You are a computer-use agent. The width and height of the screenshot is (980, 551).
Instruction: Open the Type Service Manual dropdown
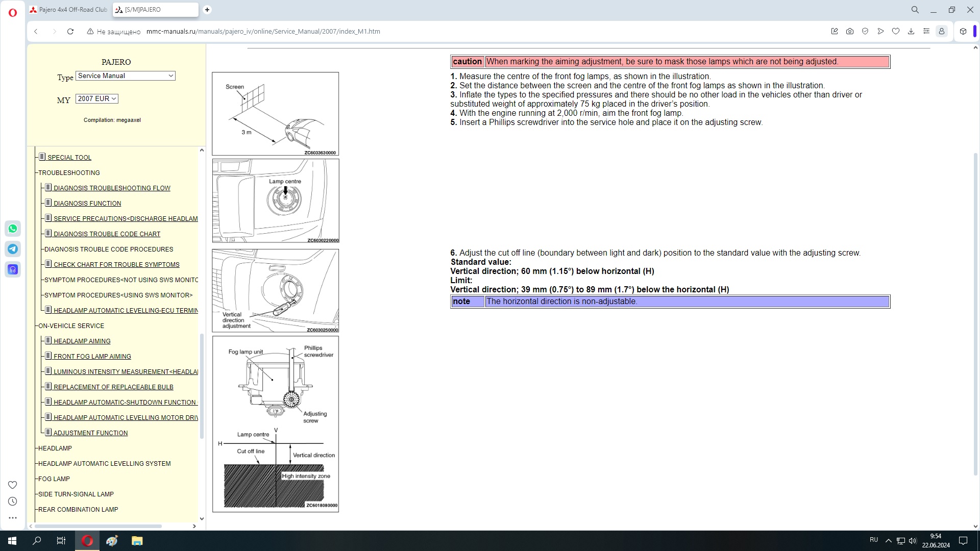(x=125, y=76)
